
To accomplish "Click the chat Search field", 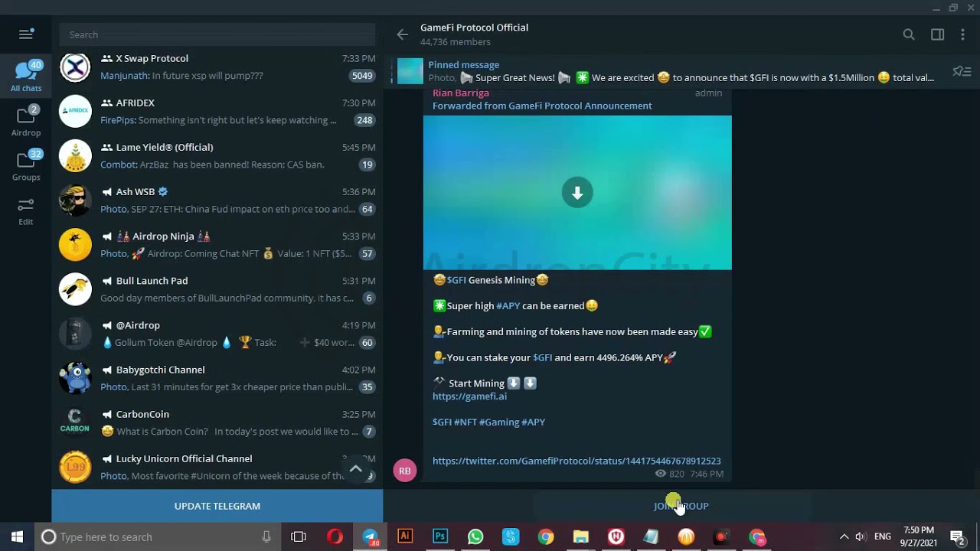I will (x=217, y=34).
